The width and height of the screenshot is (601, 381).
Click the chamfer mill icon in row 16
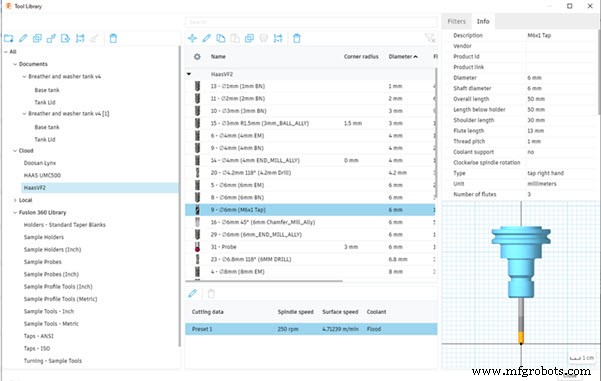(197, 222)
